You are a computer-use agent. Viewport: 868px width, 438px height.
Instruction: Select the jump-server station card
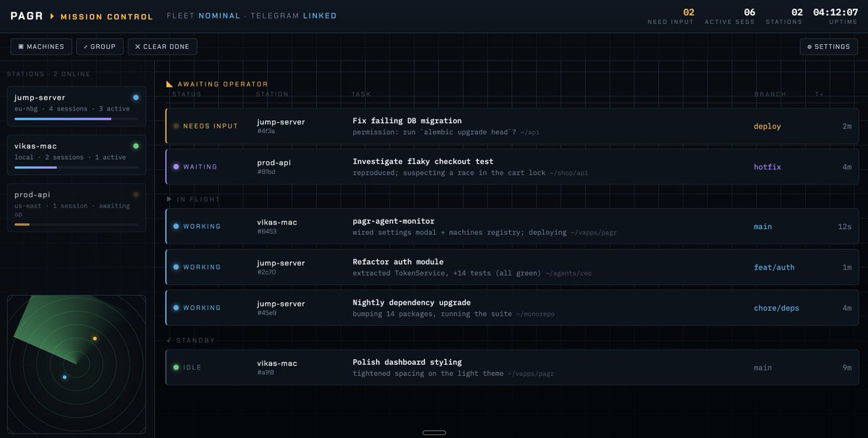pos(77,106)
